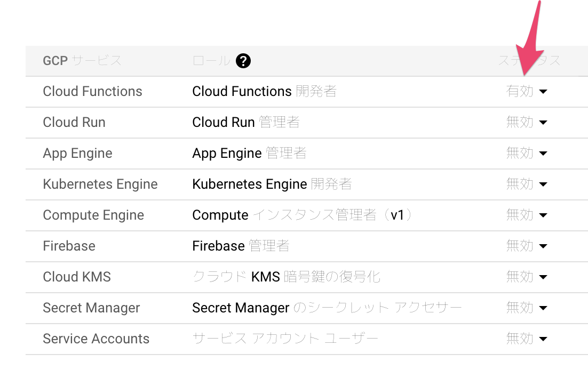Open App Engine status dropdown
Viewport: 588px width, 370px height.
[527, 153]
